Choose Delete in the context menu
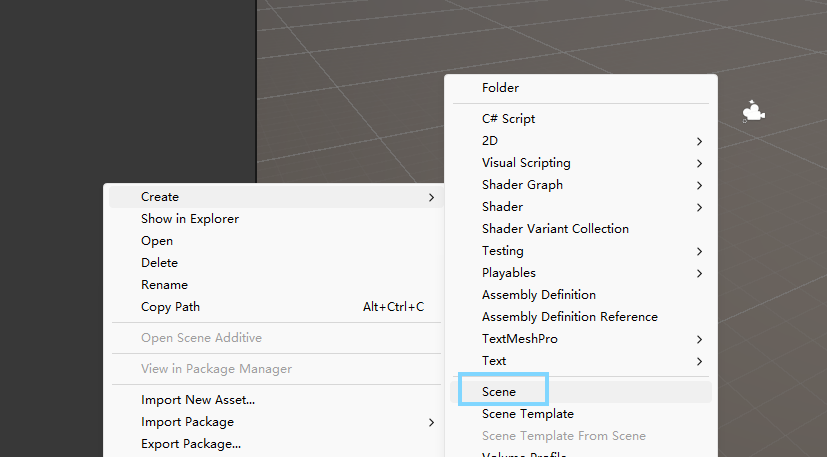This screenshot has height=457, width=827. click(160, 263)
